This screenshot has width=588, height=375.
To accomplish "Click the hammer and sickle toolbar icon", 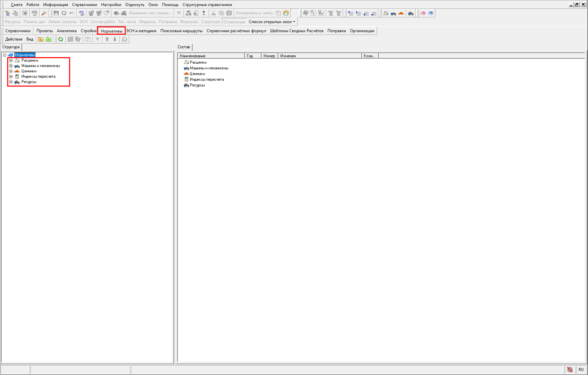I will (386, 13).
